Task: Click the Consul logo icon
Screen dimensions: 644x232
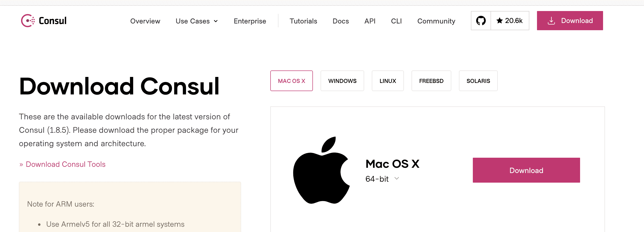Action: pos(28,21)
